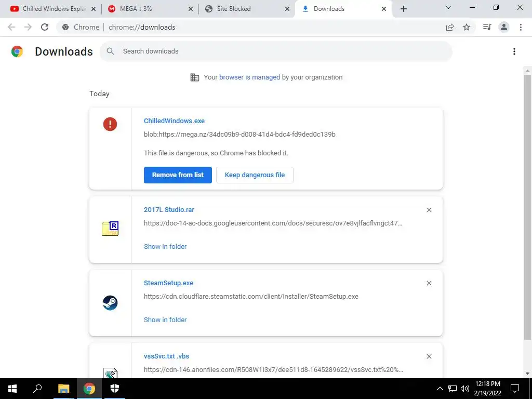Viewport: 532px width, 399px height.
Task: Click the red danger warning icon
Action: click(x=110, y=124)
